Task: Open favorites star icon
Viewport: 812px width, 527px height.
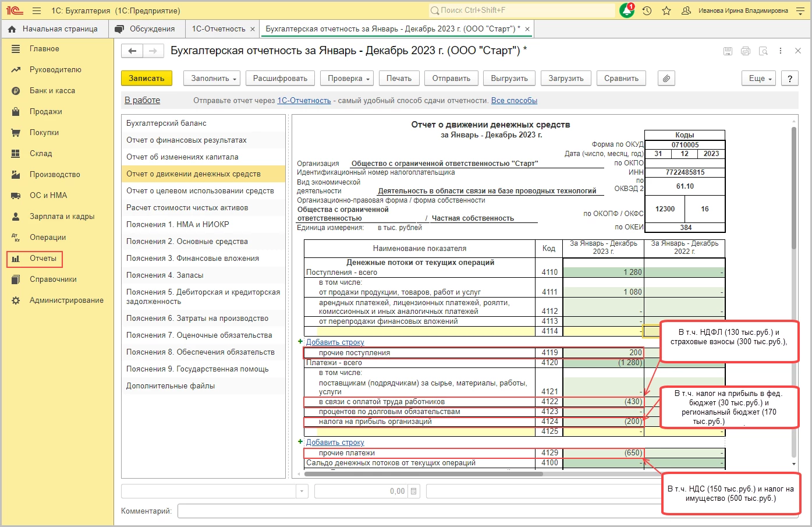Action: click(666, 10)
